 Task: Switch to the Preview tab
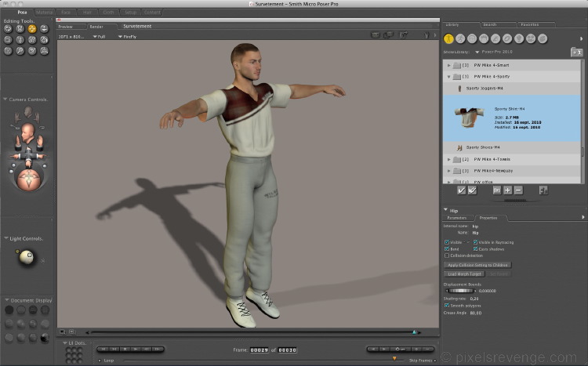point(71,27)
